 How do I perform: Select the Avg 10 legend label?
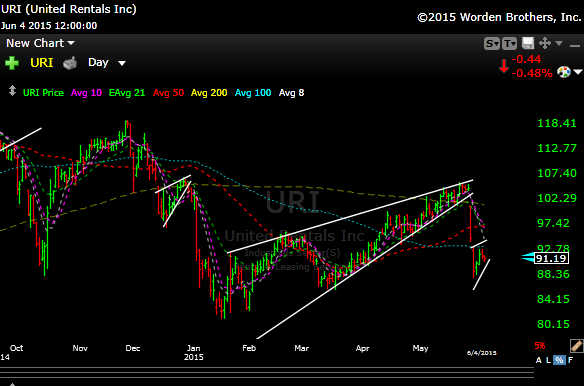[x=86, y=93]
